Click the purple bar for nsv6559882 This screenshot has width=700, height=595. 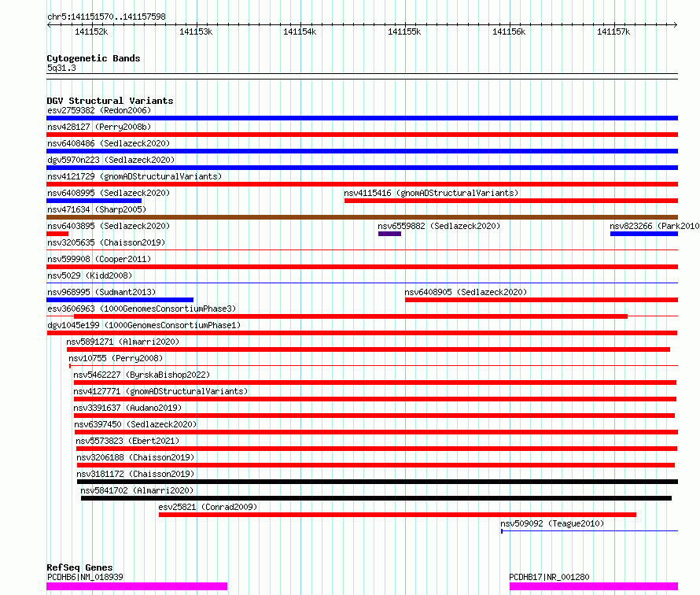(x=389, y=234)
